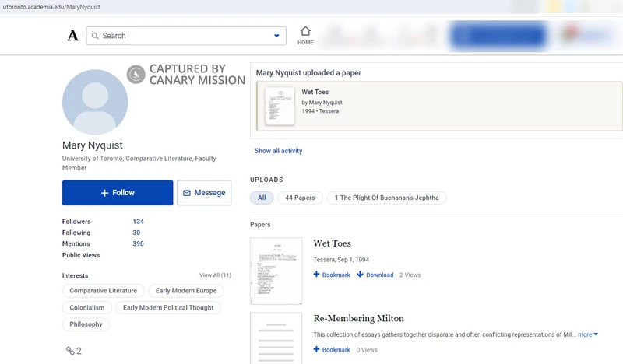The height and width of the screenshot is (364, 623).
Task: Click the magnifier icon in search box
Action: pos(95,36)
